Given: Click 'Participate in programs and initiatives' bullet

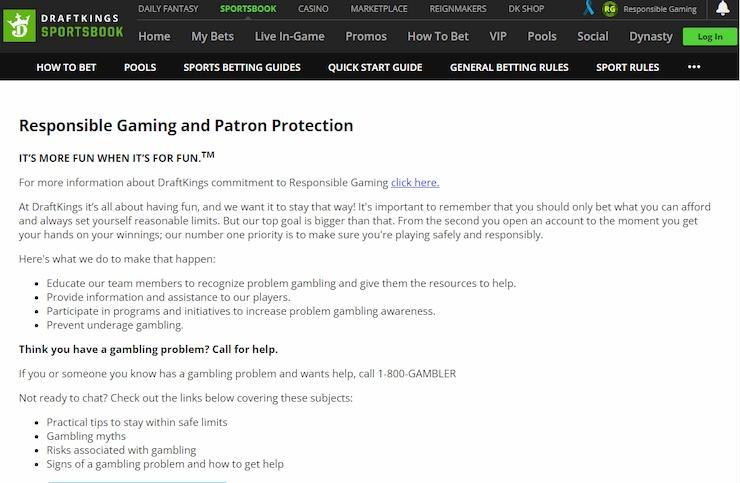Looking at the screenshot, I should [241, 311].
